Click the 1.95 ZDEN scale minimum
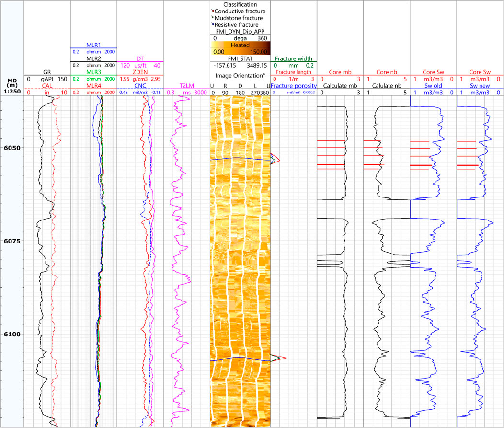The width and height of the screenshot is (504, 428). click(125, 79)
